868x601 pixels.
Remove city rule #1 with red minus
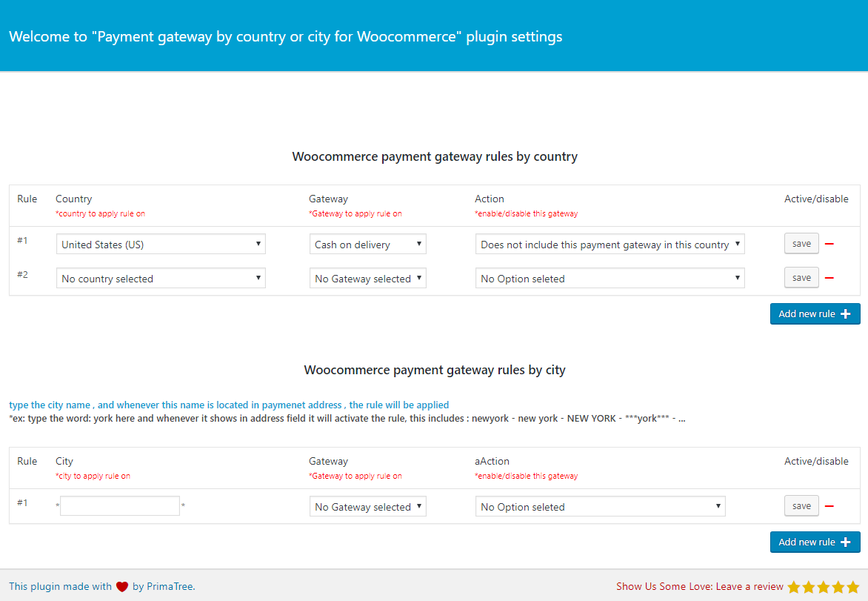coord(829,506)
